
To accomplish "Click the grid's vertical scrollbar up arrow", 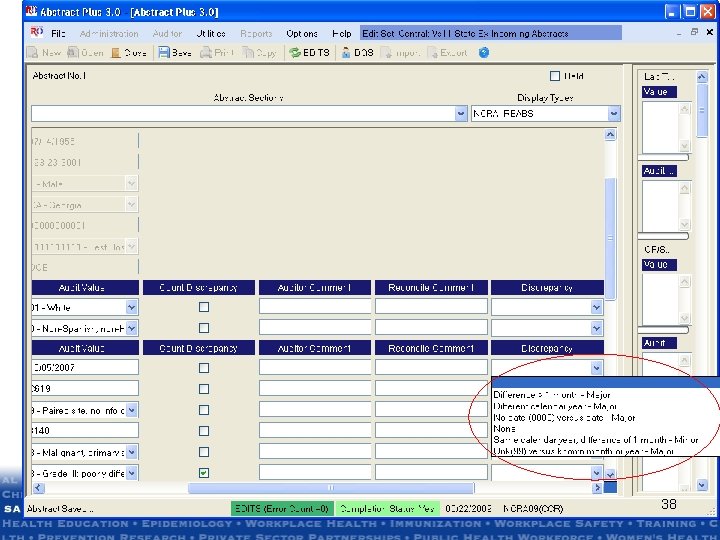I will [610, 135].
